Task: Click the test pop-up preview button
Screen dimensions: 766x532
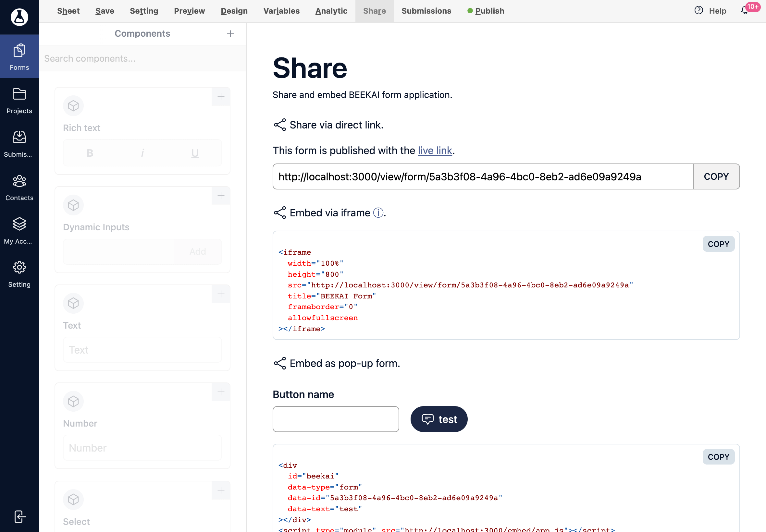Action: click(439, 419)
